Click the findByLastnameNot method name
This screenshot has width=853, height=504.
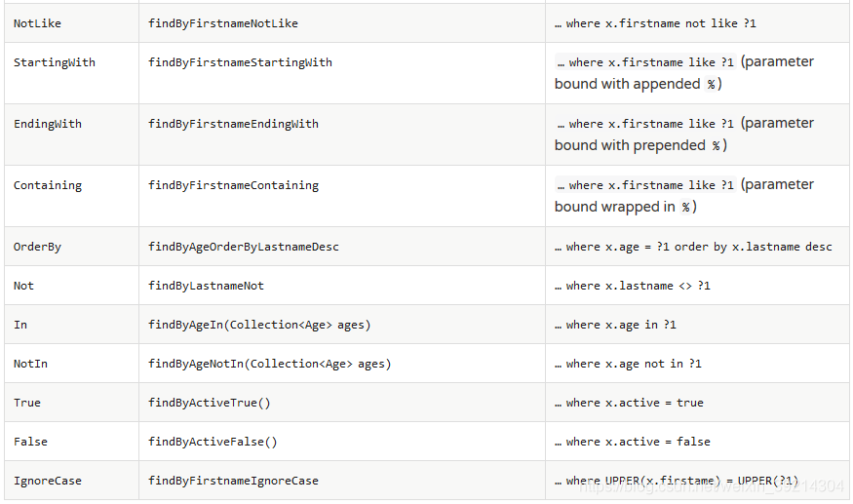click(x=206, y=286)
